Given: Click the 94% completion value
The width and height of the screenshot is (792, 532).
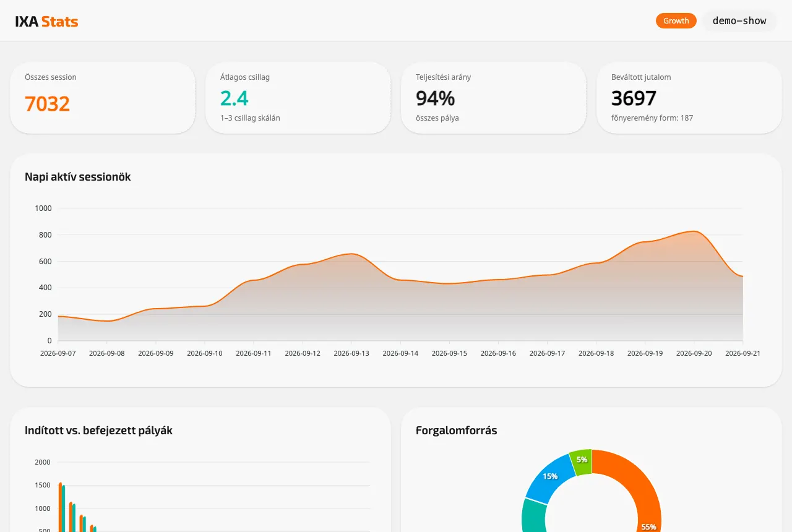Looking at the screenshot, I should [436, 98].
